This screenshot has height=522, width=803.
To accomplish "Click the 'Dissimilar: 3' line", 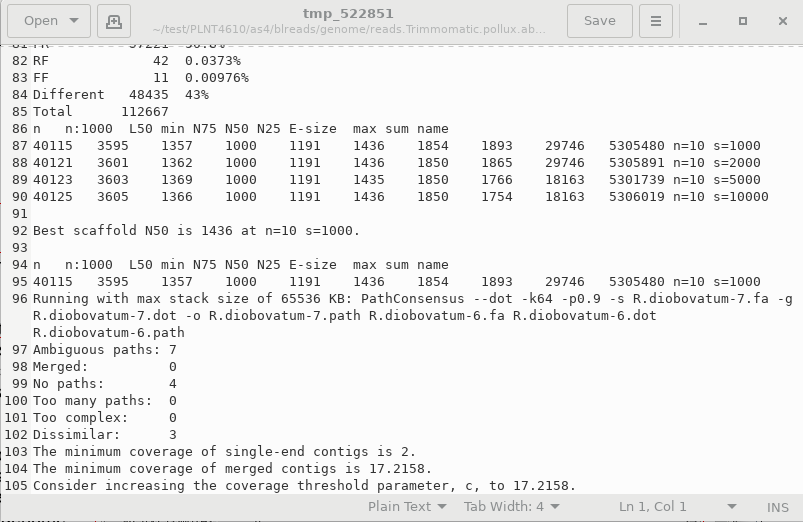I will [105, 435].
